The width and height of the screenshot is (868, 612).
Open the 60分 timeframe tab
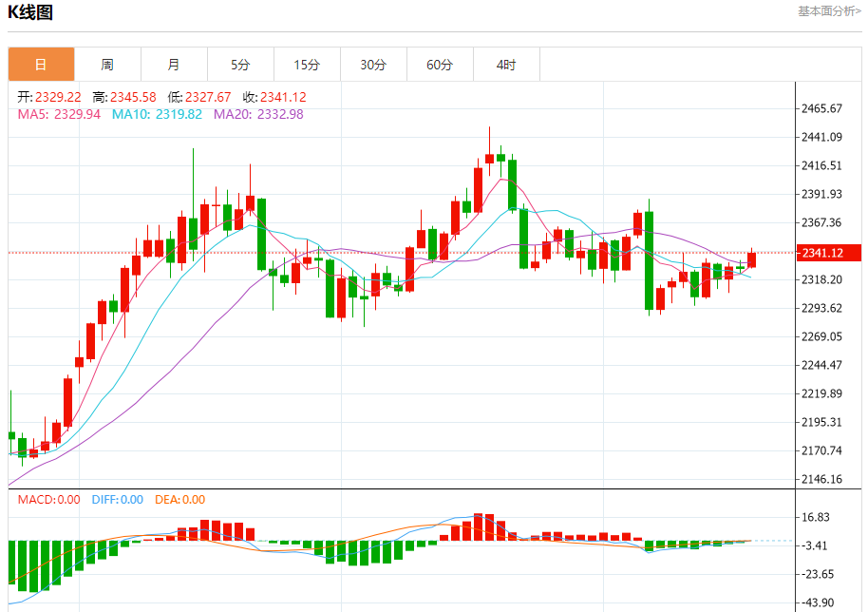tap(440, 65)
